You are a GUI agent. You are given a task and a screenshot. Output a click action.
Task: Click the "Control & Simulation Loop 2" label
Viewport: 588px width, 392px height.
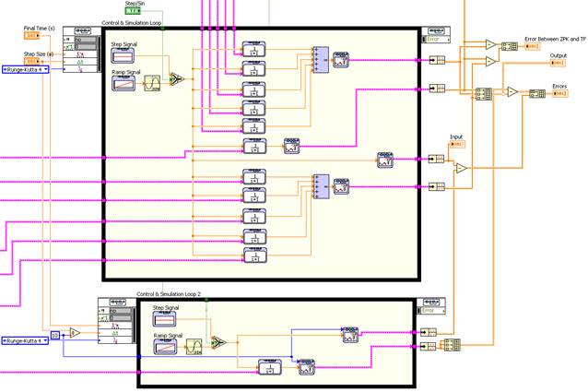click(169, 293)
